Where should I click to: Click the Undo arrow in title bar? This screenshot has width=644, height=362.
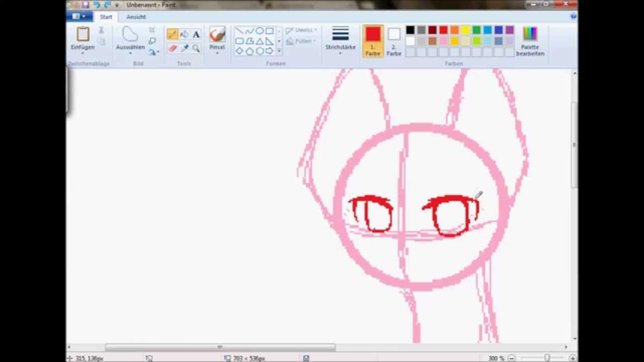pos(96,5)
